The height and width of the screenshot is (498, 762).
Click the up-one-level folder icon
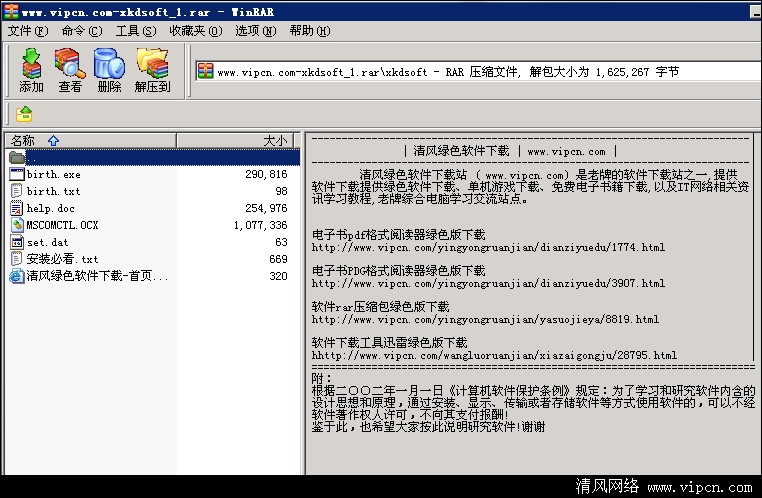tap(24, 114)
